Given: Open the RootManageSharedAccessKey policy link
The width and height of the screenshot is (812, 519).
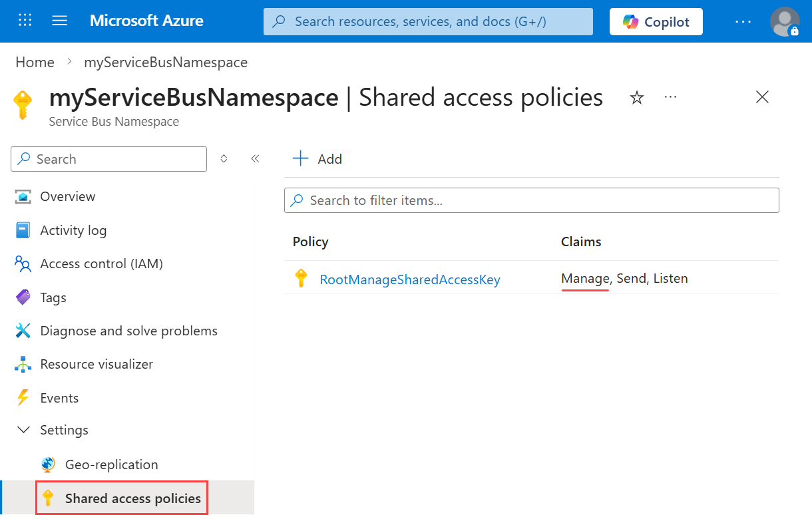Looking at the screenshot, I should [410, 279].
